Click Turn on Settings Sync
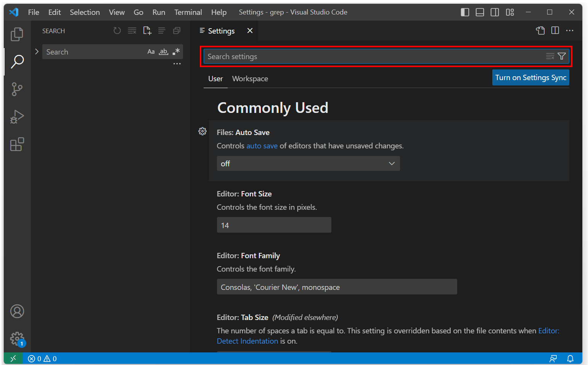Image resolution: width=588 pixels, height=365 pixels. point(530,77)
